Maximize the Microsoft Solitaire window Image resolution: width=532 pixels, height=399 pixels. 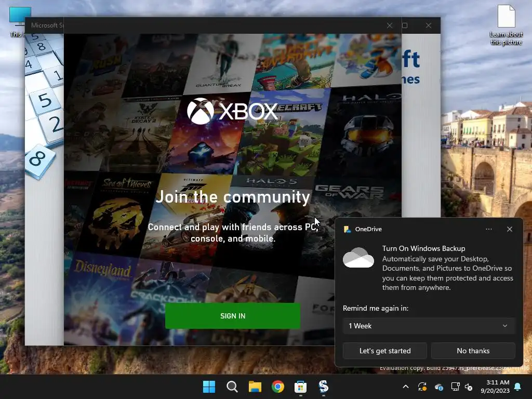pos(405,25)
